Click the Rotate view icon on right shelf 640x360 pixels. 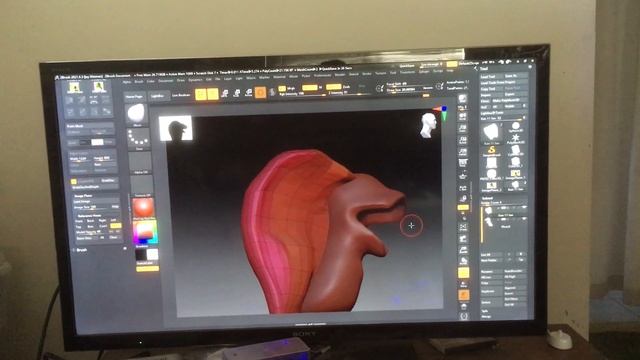[x=463, y=261]
